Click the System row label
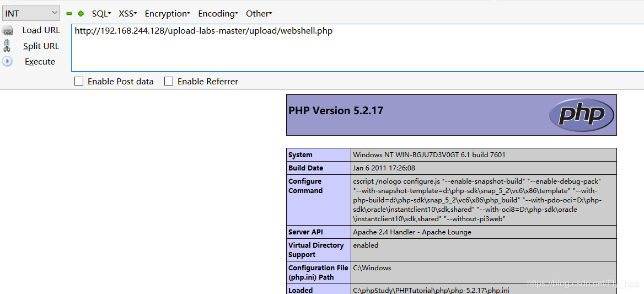 300,155
